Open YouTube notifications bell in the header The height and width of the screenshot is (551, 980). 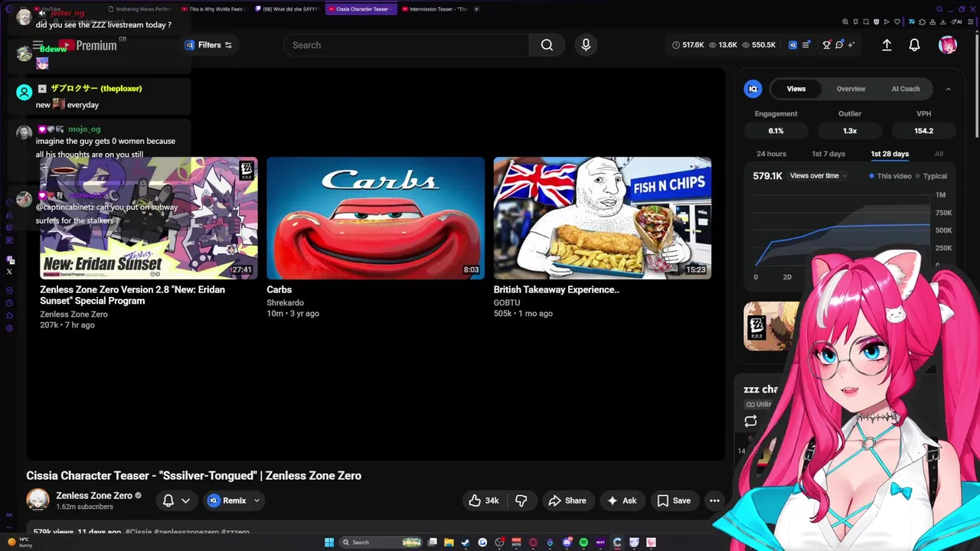(914, 45)
